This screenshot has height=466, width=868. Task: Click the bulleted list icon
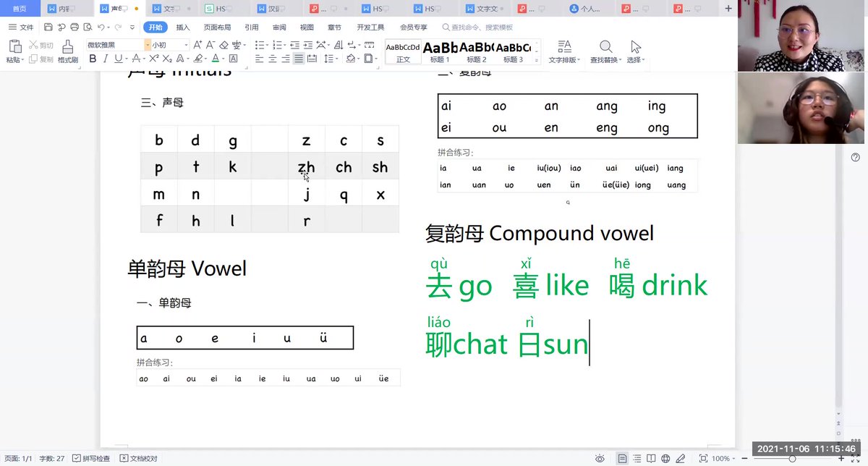coord(258,44)
